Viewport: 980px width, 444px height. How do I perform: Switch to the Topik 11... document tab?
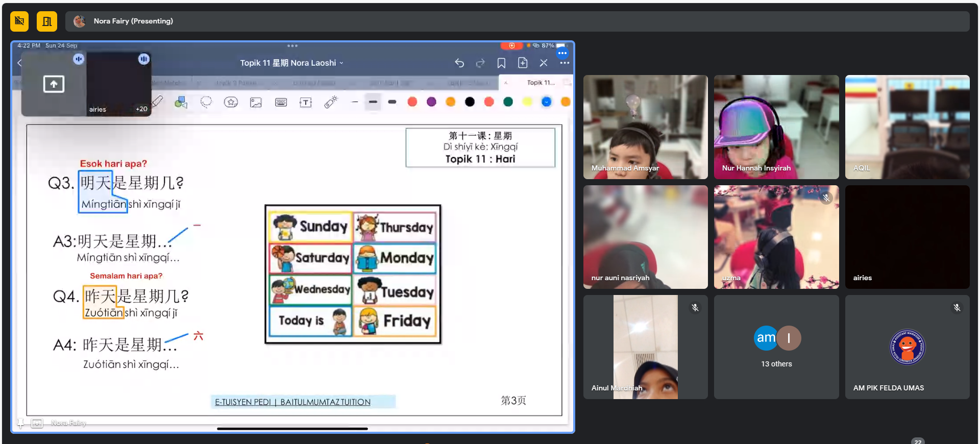pyautogui.click(x=540, y=83)
